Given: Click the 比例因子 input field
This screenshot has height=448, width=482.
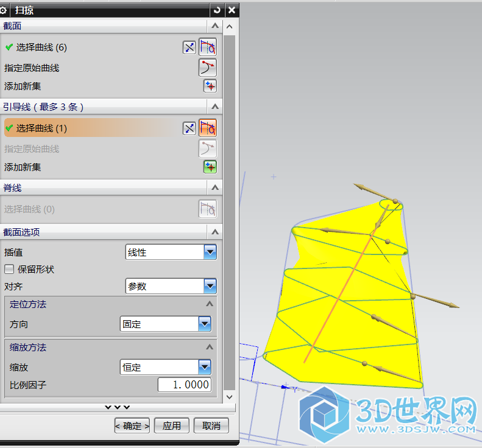Looking at the screenshot, I should 185,385.
